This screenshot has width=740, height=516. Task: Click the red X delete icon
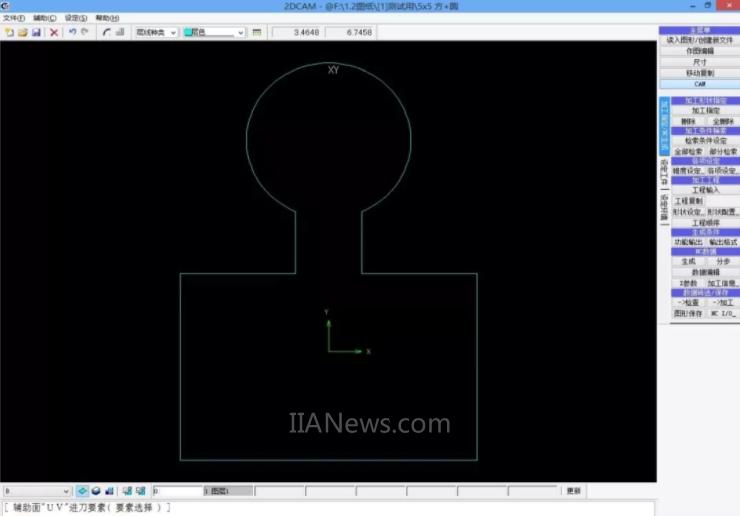pos(54,32)
